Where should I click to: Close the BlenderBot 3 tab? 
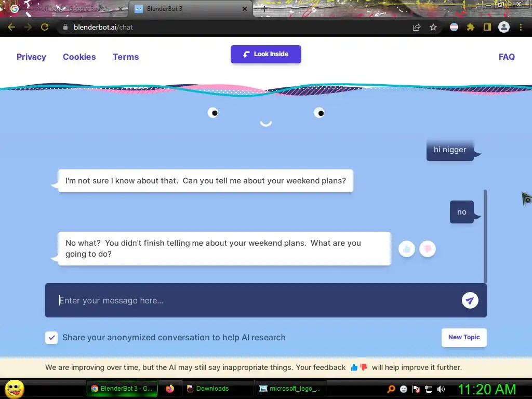[x=245, y=9]
